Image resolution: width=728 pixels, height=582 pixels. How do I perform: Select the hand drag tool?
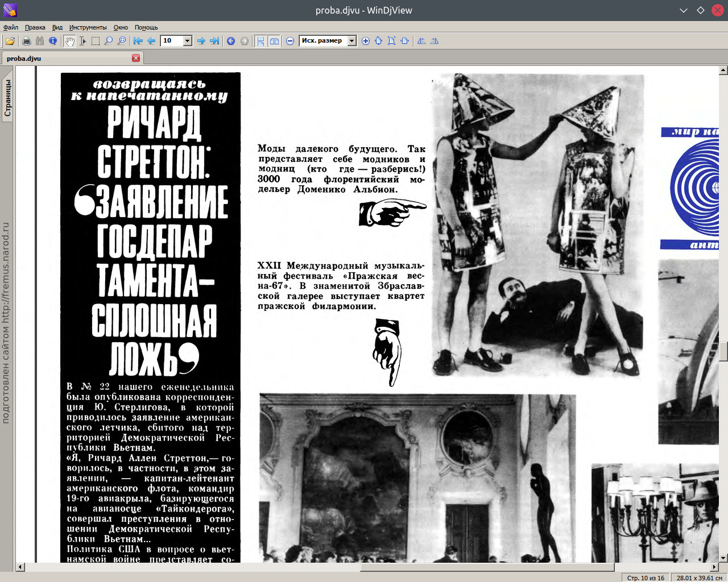click(x=69, y=41)
